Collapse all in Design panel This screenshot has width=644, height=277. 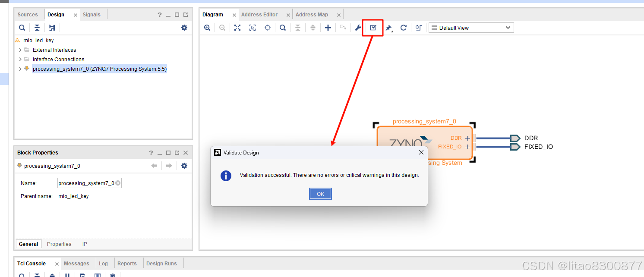click(37, 28)
